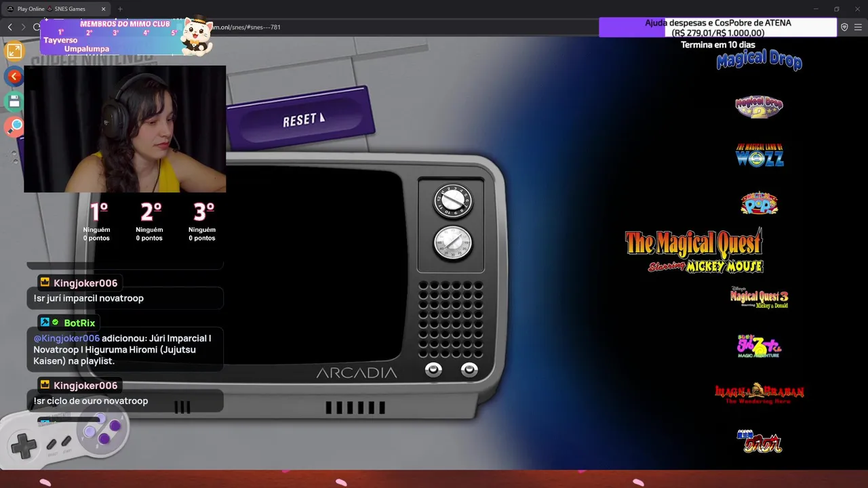The height and width of the screenshot is (488, 868).
Task: Select the Play Online SNES Games tab
Action: coord(56,9)
